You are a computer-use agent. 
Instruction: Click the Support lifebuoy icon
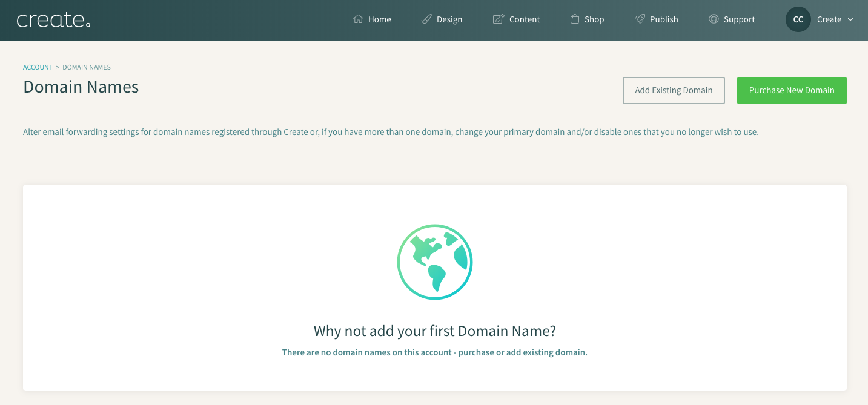click(x=714, y=19)
